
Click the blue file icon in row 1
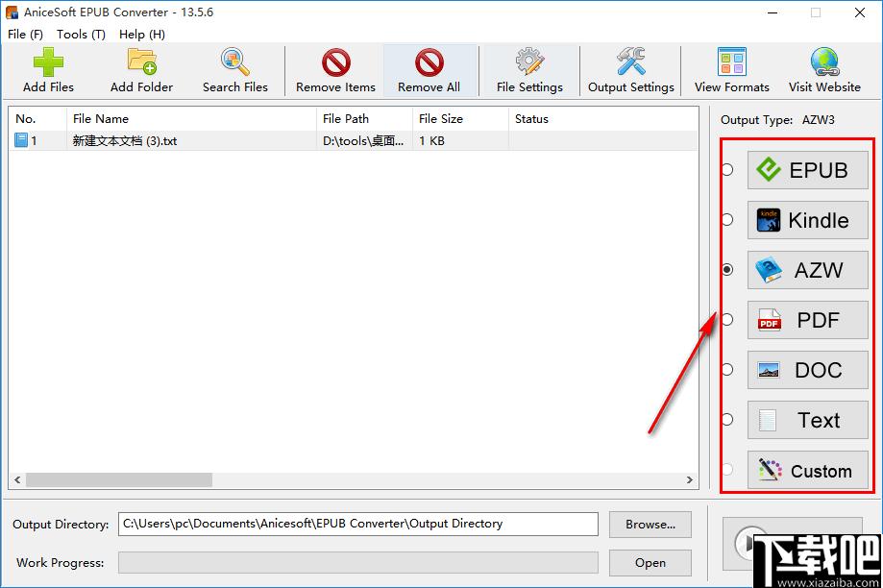click(21, 140)
